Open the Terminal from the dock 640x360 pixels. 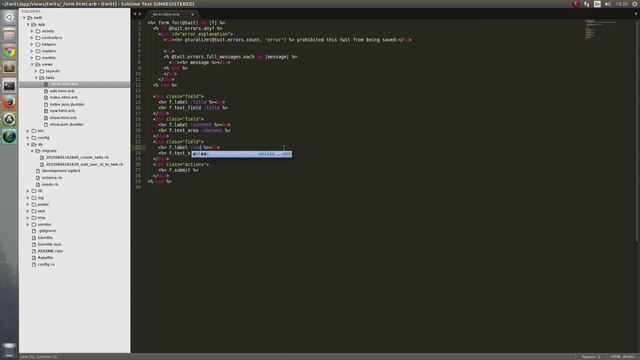pyautogui.click(x=9, y=86)
